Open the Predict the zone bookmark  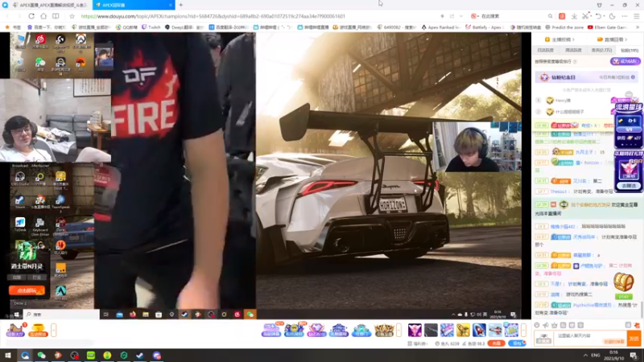565,27
